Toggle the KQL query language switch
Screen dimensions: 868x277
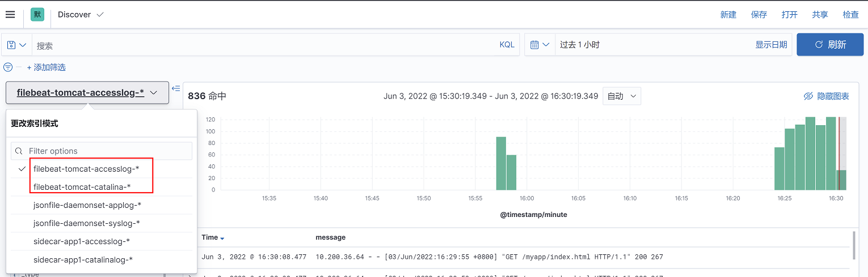point(507,45)
